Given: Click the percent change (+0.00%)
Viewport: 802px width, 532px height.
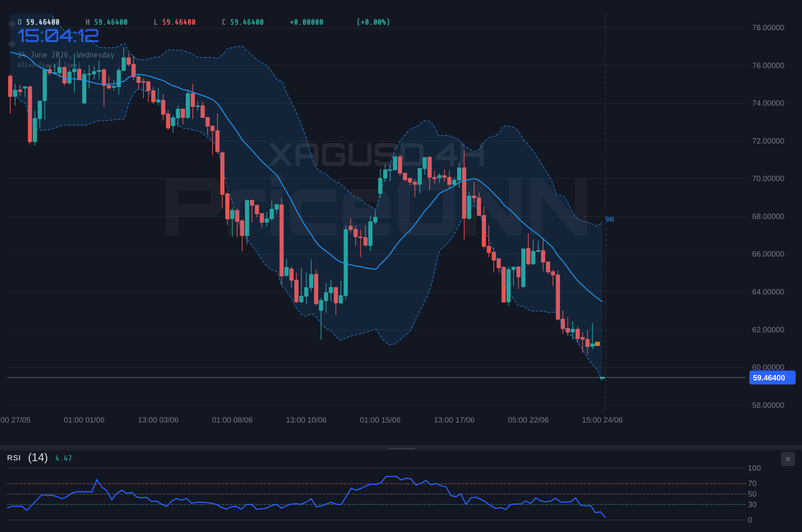Looking at the screenshot, I should click(373, 22).
